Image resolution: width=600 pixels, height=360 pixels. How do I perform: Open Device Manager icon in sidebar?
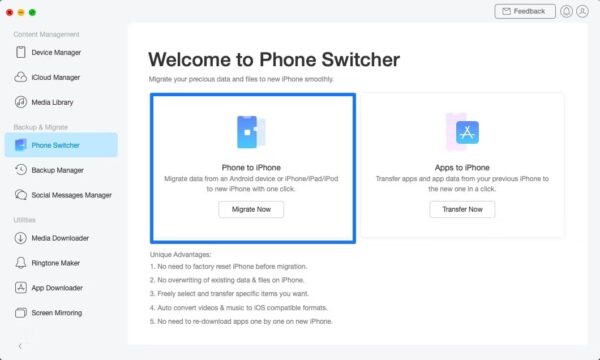pos(21,52)
